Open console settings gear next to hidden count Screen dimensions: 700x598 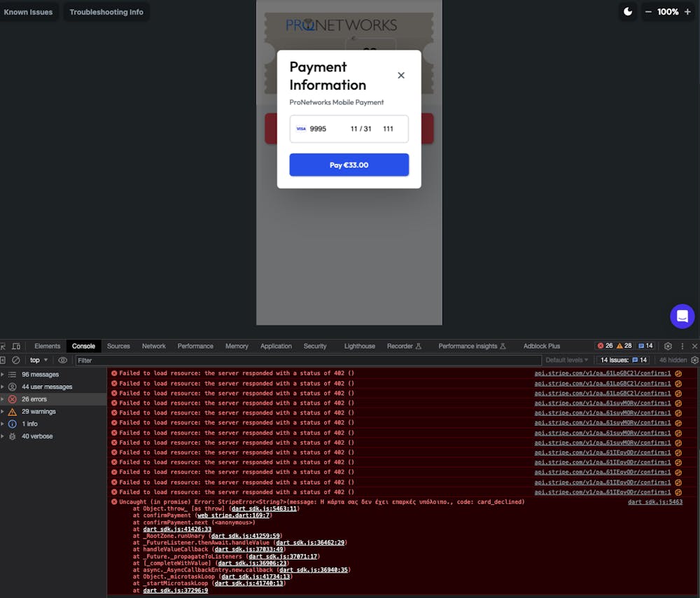(694, 360)
